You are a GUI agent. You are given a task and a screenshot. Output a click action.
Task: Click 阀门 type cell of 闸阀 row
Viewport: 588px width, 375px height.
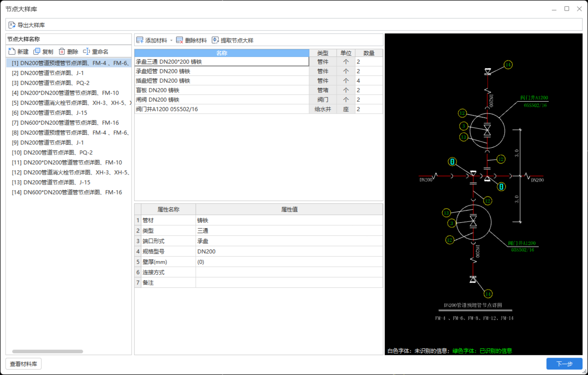(x=323, y=100)
